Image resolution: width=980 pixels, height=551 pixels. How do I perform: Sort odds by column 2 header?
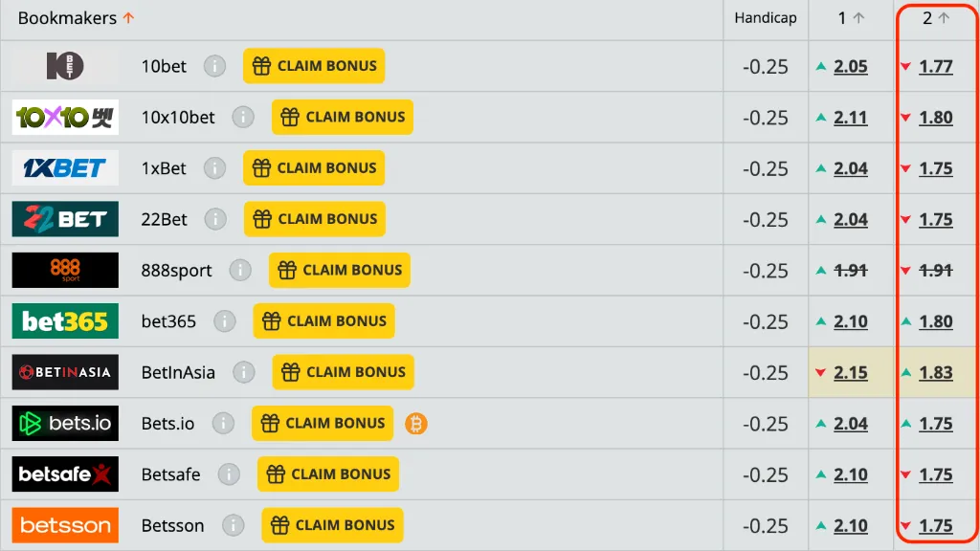coord(936,18)
